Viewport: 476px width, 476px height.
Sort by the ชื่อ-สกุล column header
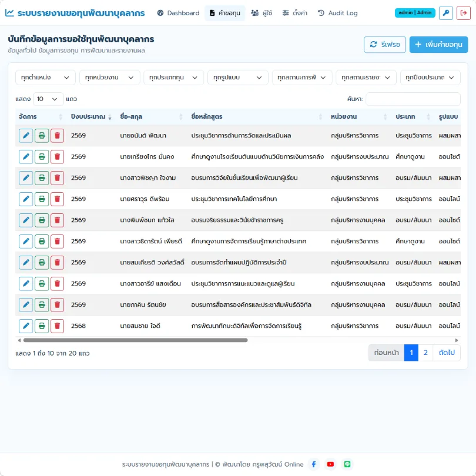pos(152,116)
